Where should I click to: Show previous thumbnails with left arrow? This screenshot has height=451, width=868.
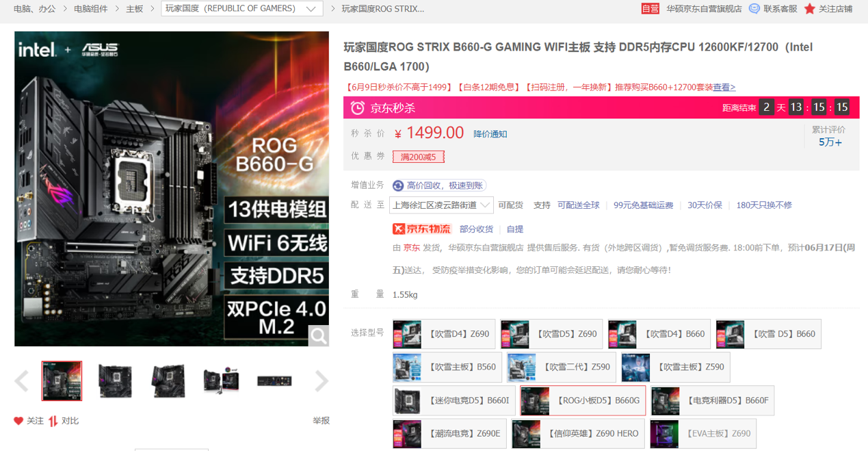click(x=22, y=381)
